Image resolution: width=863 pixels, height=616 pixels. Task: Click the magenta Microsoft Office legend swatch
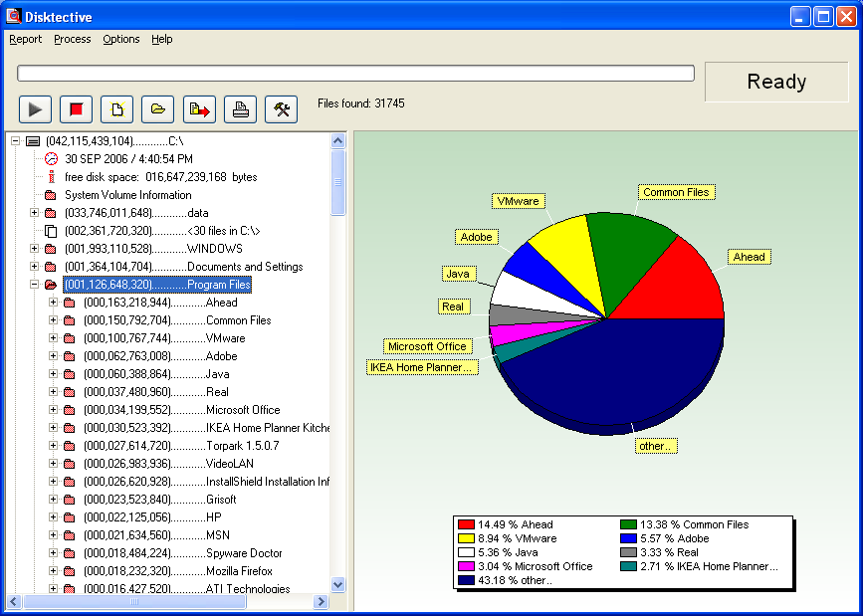coord(466,566)
